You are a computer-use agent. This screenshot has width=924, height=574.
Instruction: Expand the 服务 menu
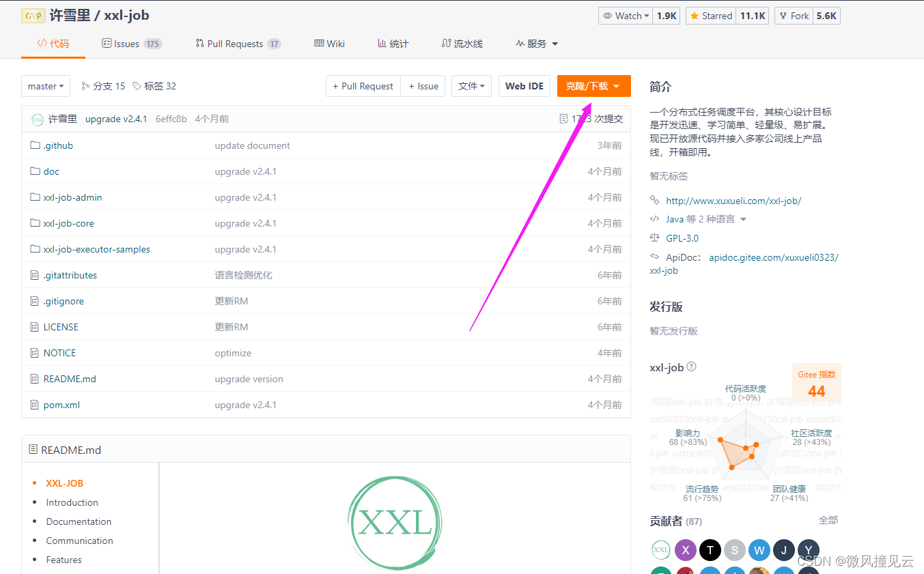(x=537, y=44)
